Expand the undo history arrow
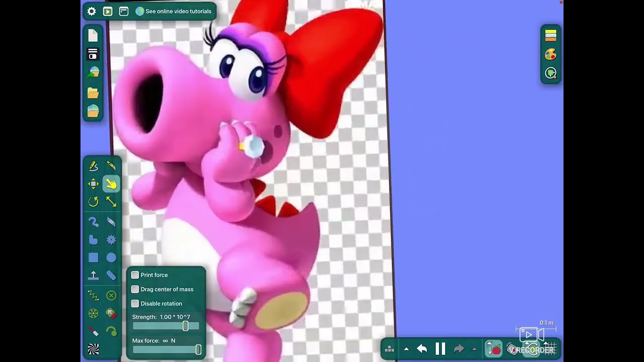644x362 pixels. (407, 349)
